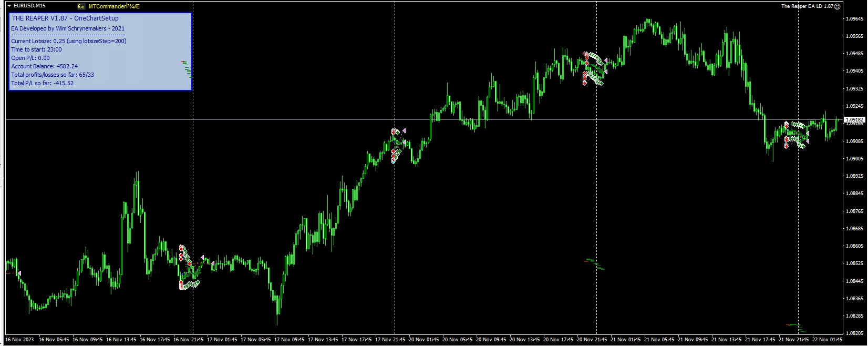Click the 1.09405 price scale label

[x=854, y=70]
